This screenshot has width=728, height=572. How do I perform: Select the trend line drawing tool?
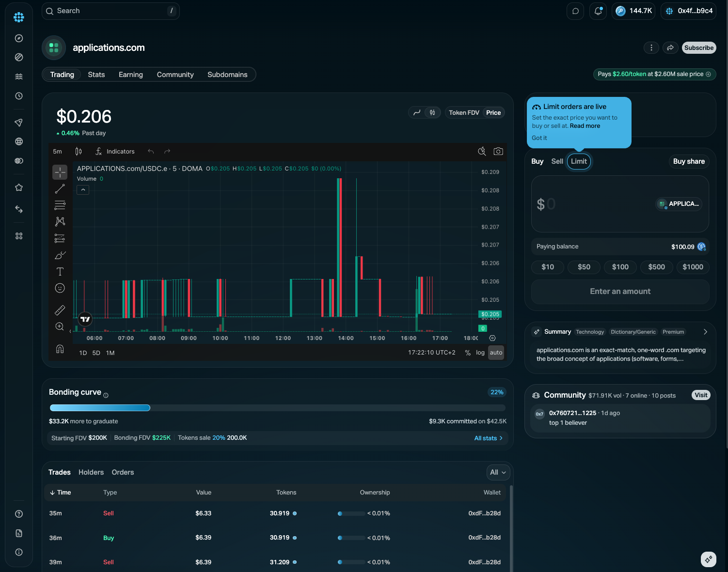click(60, 189)
